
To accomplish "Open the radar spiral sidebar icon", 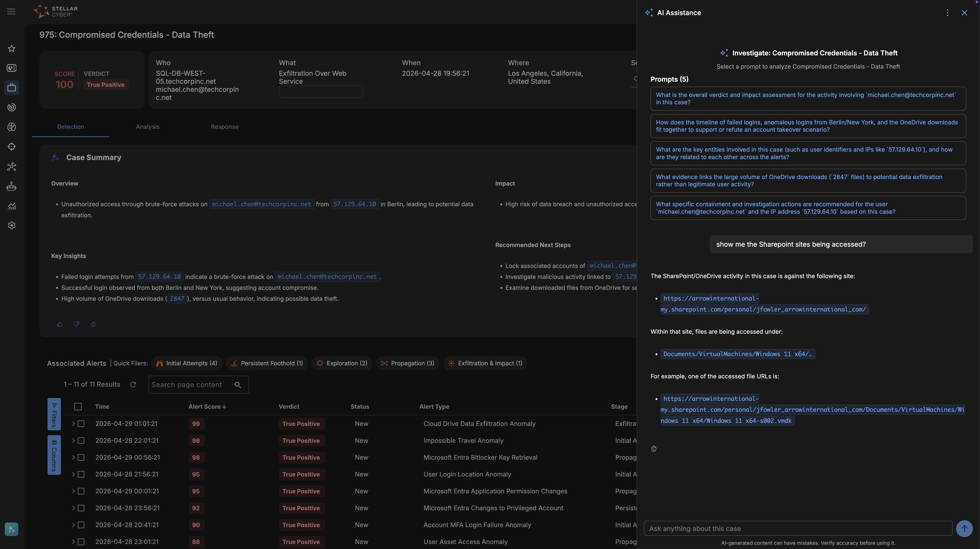I will 12,107.
